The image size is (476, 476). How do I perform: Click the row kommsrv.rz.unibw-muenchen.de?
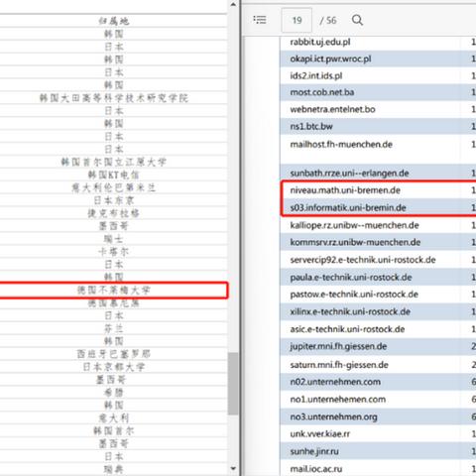(378, 242)
